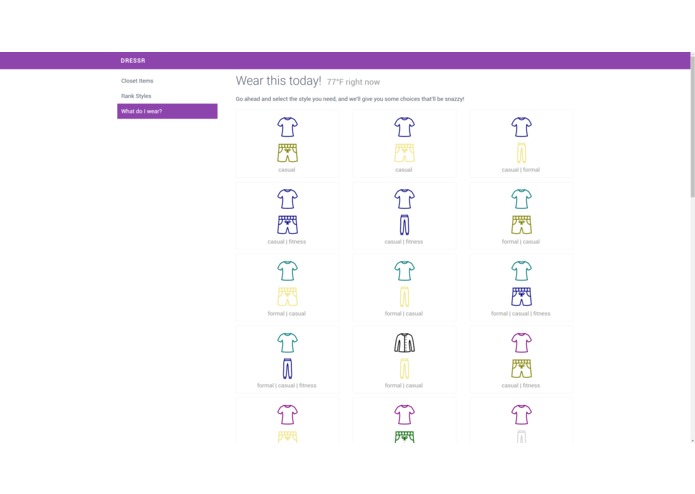Click 'formal | casual' label under teal shirt, olive shorts
The image size is (695, 494).
coord(521,241)
